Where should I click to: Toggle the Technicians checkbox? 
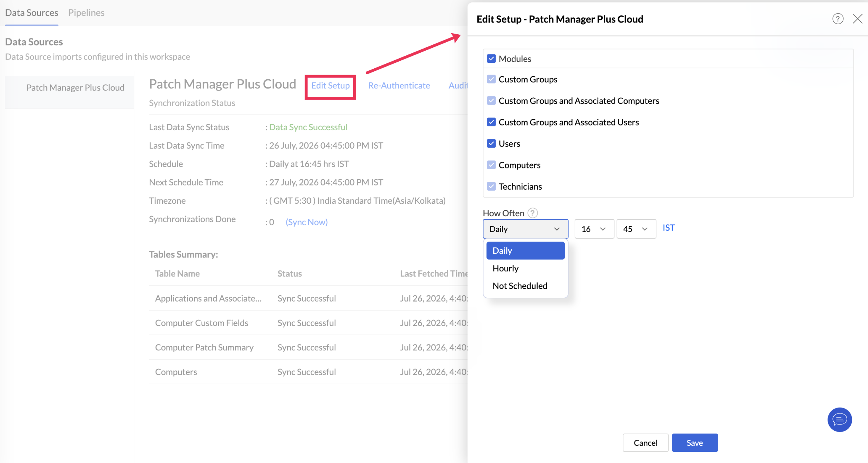491,186
